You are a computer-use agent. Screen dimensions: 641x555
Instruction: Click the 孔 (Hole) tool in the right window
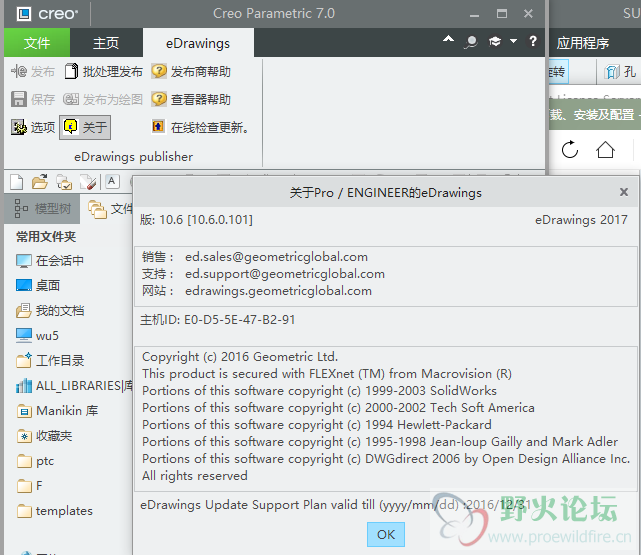tap(620, 72)
